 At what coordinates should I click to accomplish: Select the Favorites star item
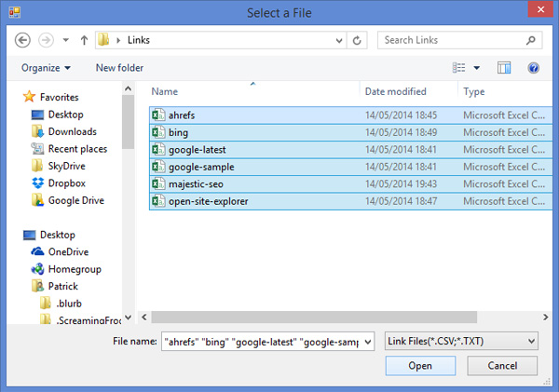[50, 97]
